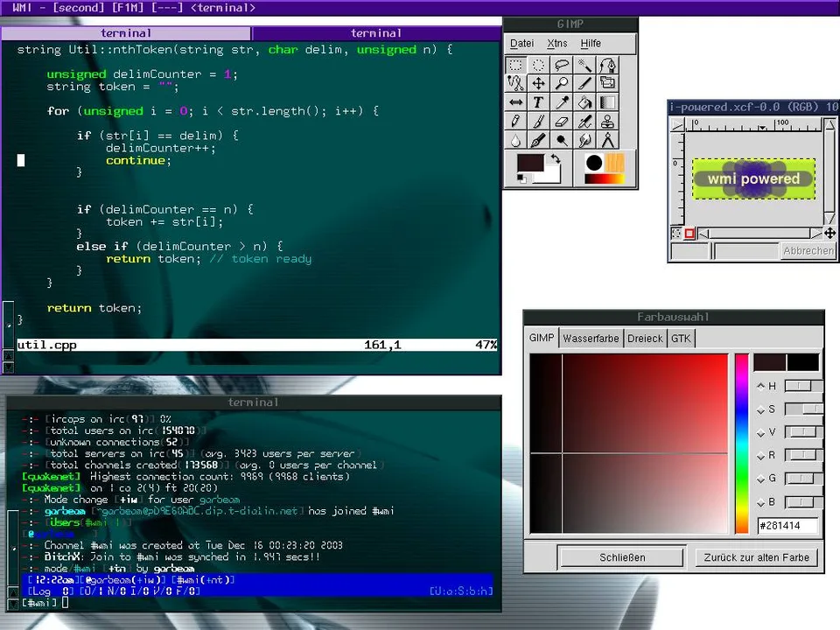
Task: Swap foreground and background colors arrow
Action: (556, 158)
